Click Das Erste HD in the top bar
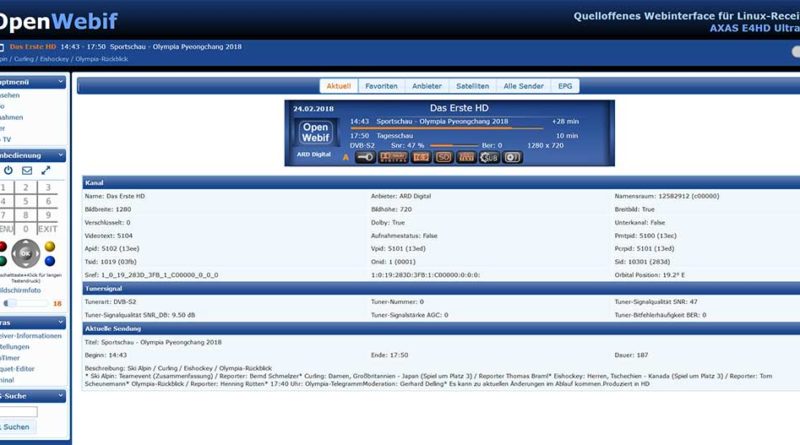The image size is (800, 445). (x=33, y=46)
